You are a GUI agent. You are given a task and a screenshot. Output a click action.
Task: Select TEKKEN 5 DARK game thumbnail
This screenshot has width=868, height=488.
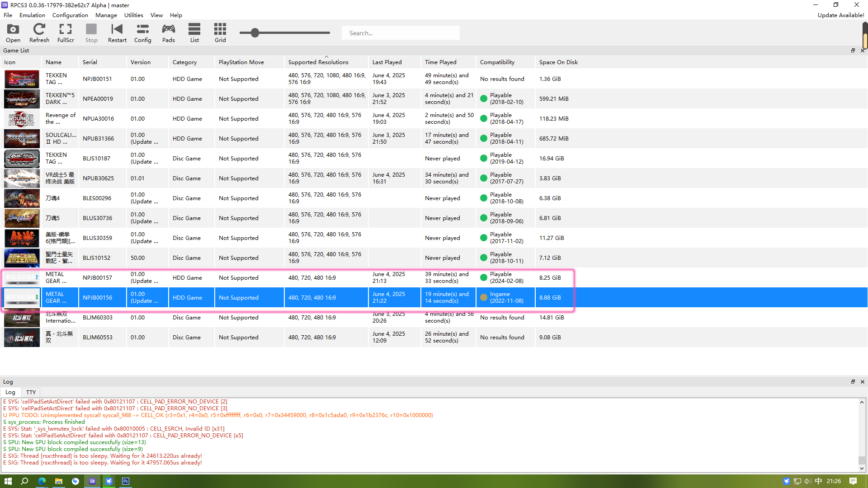point(22,99)
